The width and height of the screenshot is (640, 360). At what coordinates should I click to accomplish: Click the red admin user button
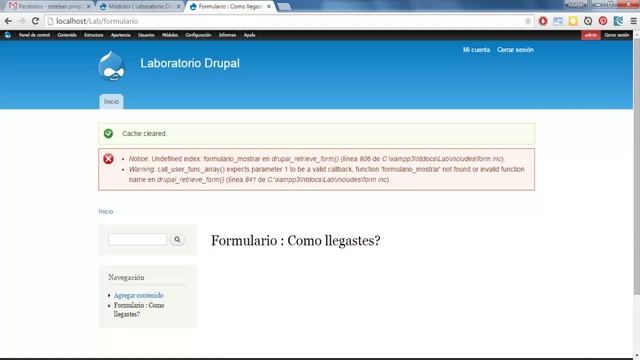tap(591, 35)
